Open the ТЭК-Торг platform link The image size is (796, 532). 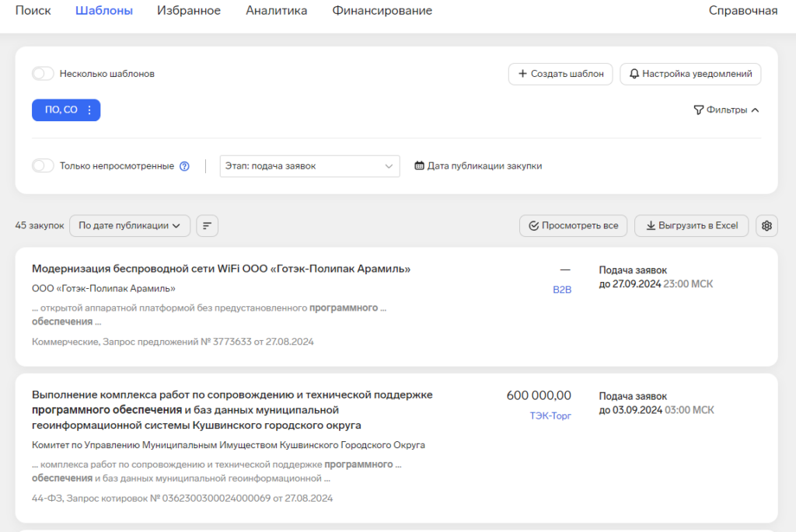click(x=550, y=416)
